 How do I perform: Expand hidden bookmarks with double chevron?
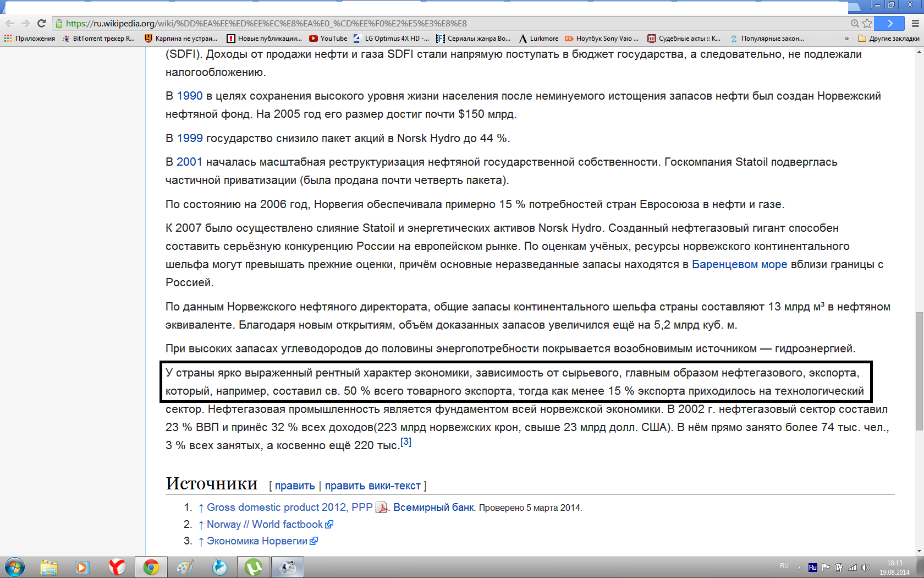(x=846, y=39)
